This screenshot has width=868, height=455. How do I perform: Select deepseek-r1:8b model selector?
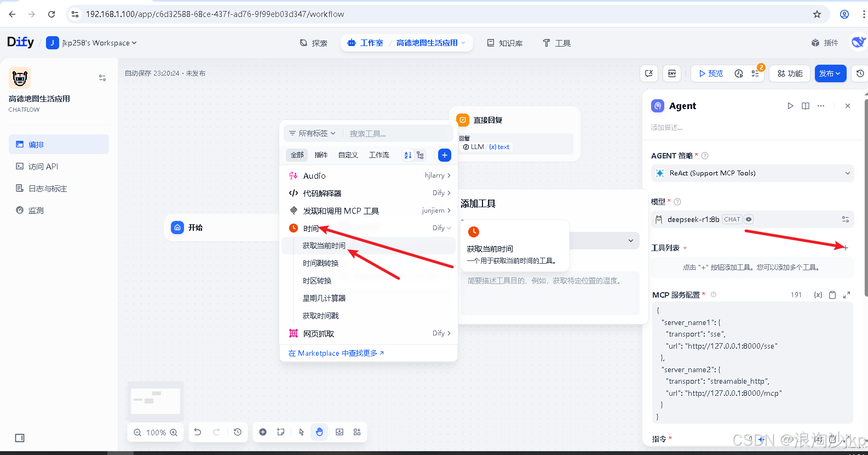tap(752, 219)
